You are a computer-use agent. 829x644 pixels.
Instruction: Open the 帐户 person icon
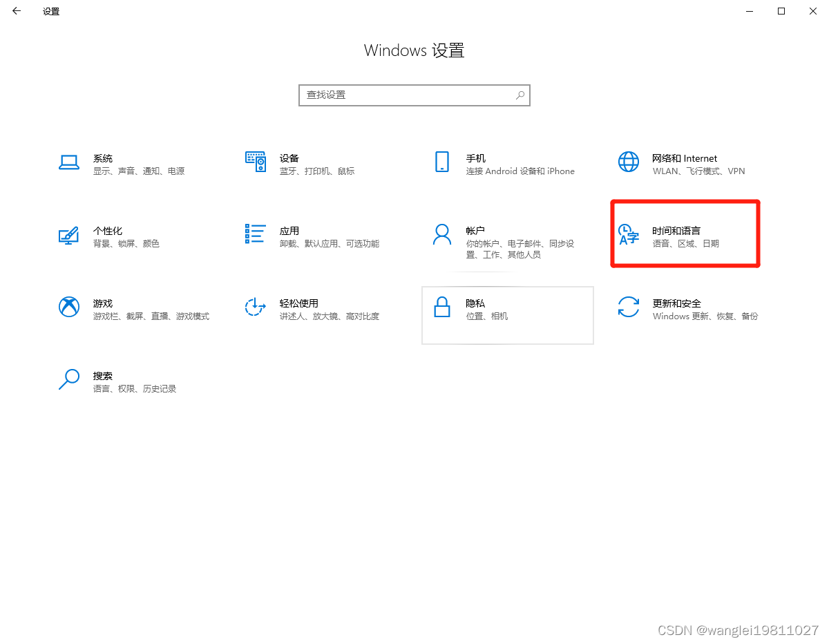tap(442, 234)
